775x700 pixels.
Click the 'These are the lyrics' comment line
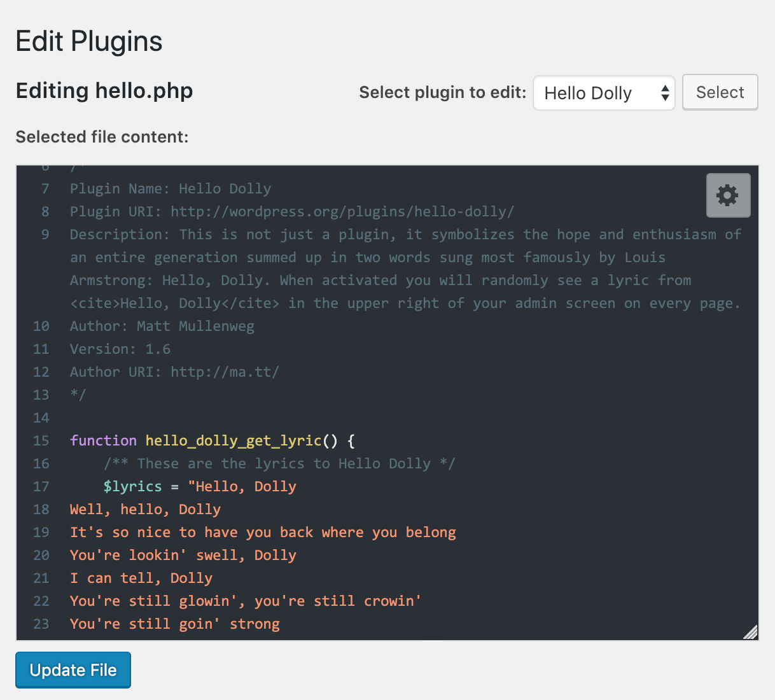pos(279,464)
